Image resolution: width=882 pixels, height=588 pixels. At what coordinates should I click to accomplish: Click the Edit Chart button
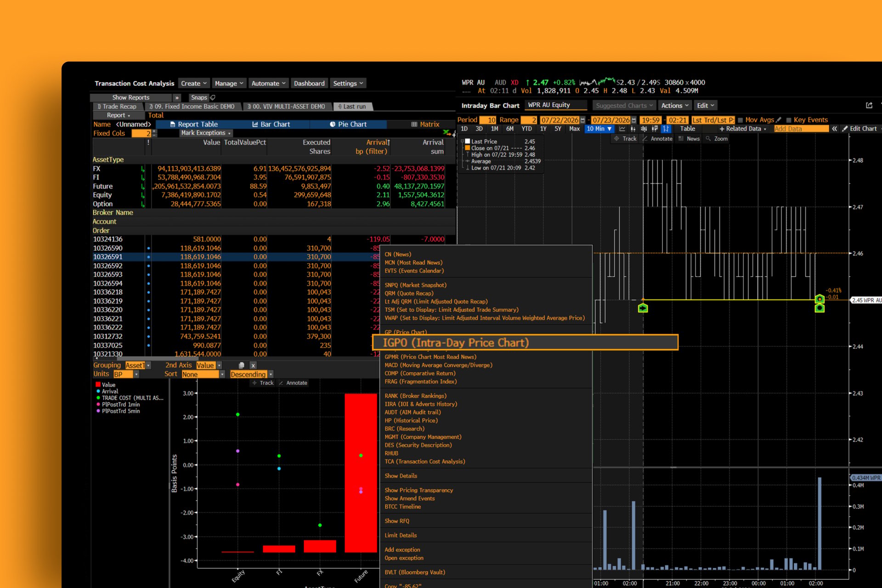pos(859,129)
